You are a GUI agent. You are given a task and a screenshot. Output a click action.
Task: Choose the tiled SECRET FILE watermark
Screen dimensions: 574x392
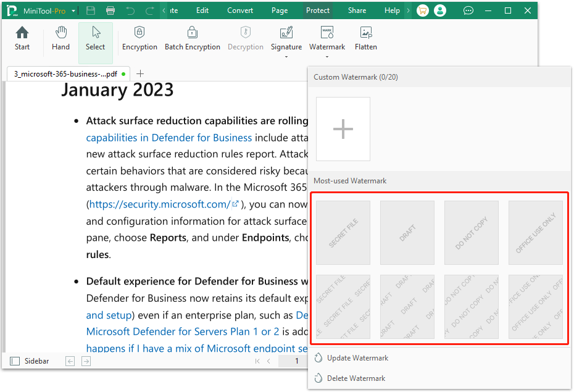point(343,307)
